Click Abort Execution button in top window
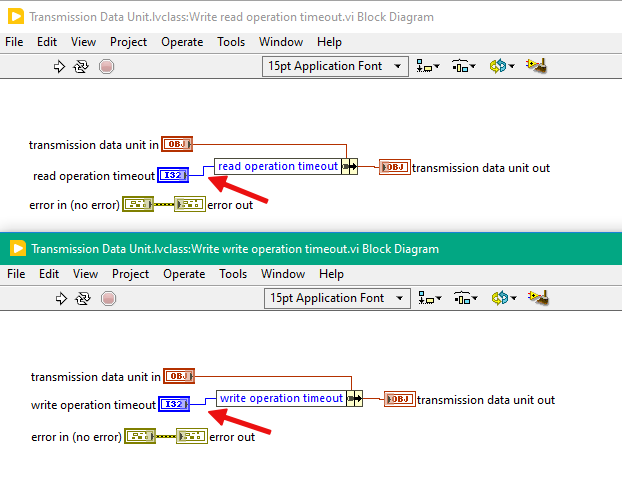622x501 pixels. [x=106, y=66]
